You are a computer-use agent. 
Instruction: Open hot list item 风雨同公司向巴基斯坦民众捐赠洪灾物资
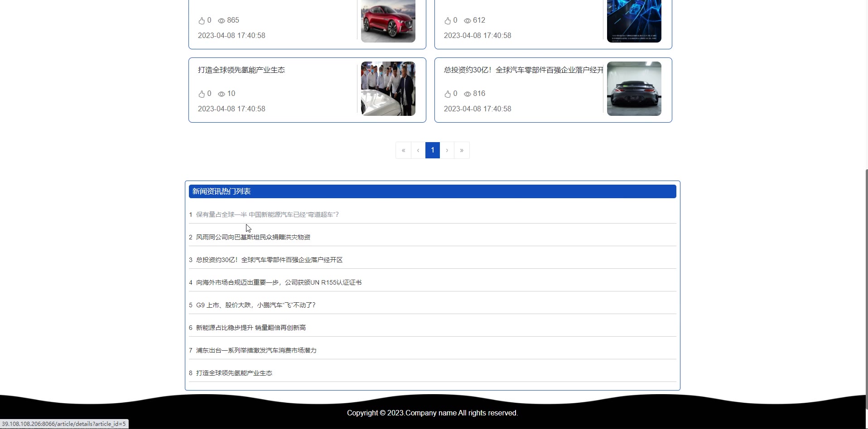[253, 237]
